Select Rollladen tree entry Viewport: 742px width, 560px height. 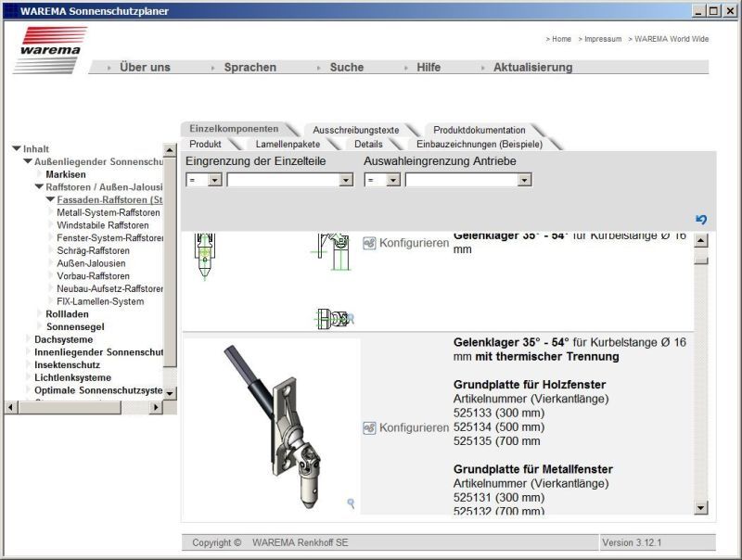(x=67, y=314)
